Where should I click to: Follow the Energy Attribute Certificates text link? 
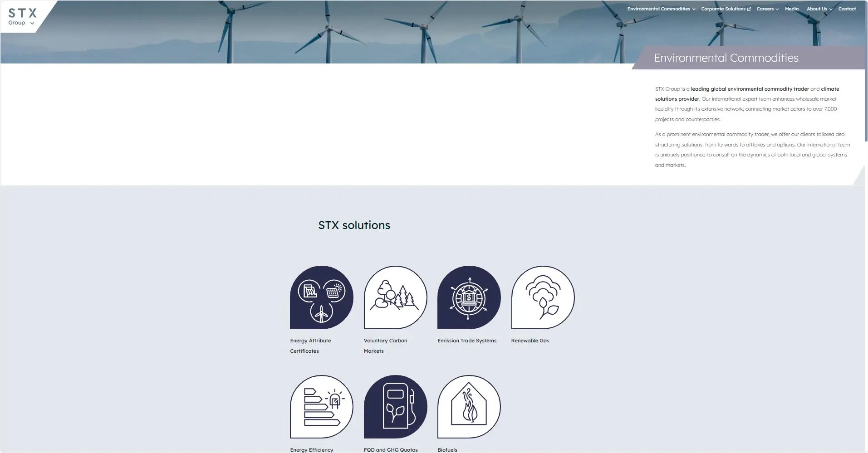click(311, 346)
